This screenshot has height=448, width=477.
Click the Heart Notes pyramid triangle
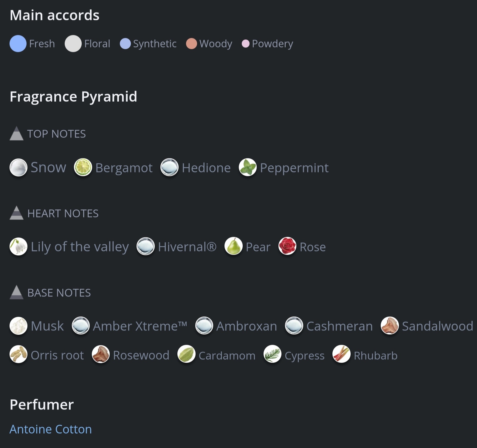pos(17,213)
